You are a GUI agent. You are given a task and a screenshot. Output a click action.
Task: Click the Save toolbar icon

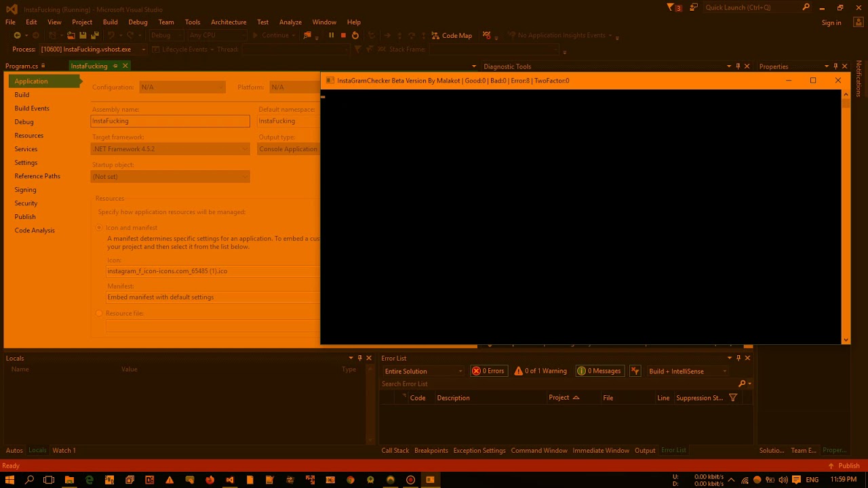click(83, 35)
